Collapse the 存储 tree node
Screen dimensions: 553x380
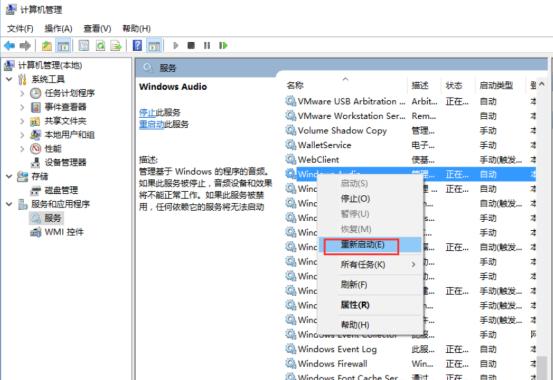(x=10, y=176)
